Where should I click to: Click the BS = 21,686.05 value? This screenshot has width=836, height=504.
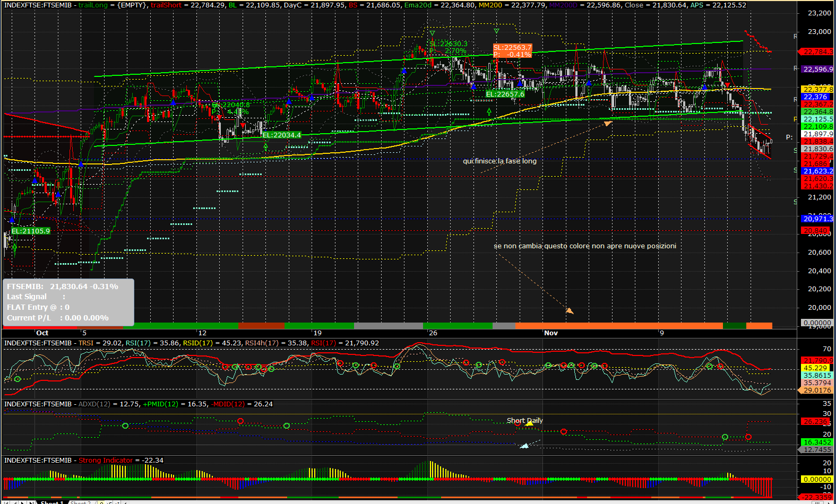coord(374,5)
